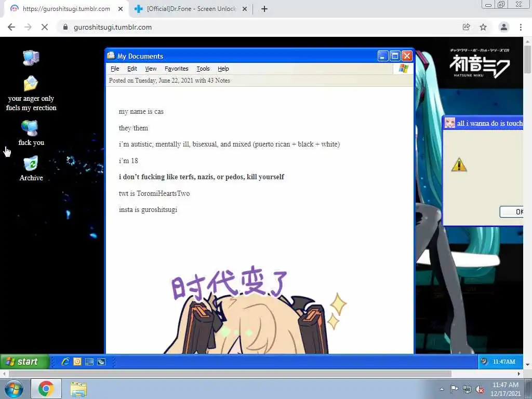The width and height of the screenshot is (532, 399).
Task: Click the browser back arrow
Action: pyautogui.click(x=11, y=27)
